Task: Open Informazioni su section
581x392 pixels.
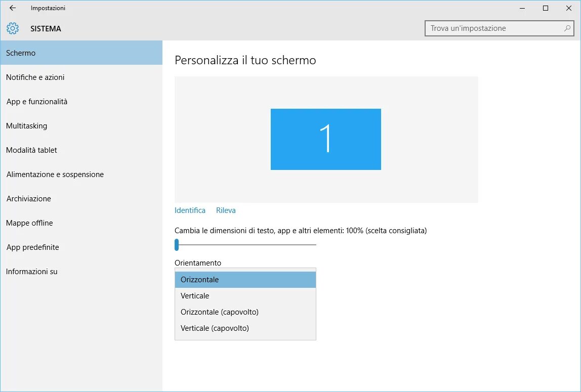Action: pyautogui.click(x=81, y=271)
